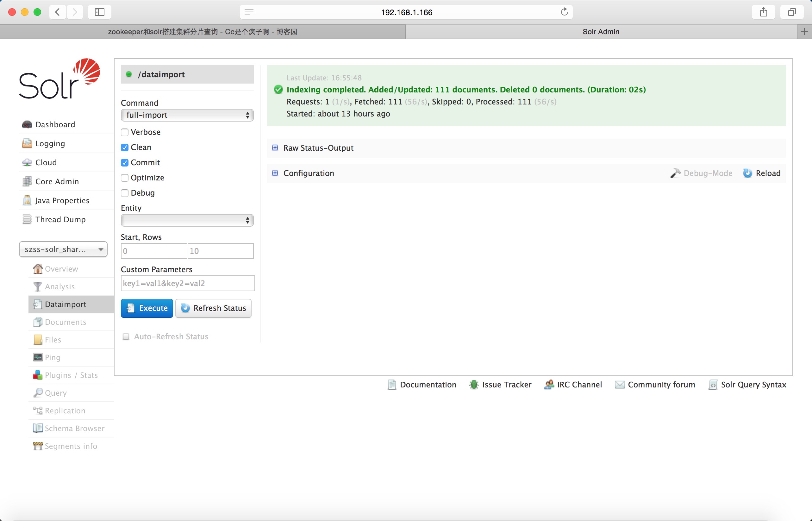Click the Reload configuration icon
Screen dimensions: 812x521
click(x=747, y=173)
